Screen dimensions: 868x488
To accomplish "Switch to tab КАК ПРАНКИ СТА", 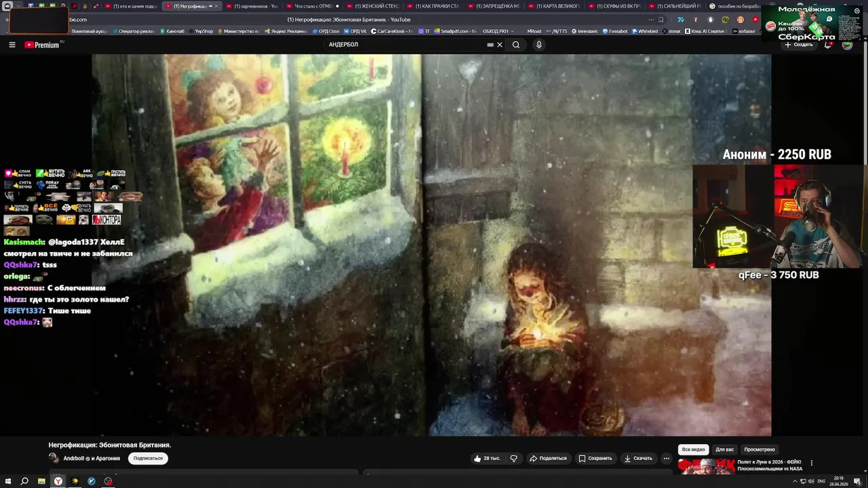I will click(434, 6).
